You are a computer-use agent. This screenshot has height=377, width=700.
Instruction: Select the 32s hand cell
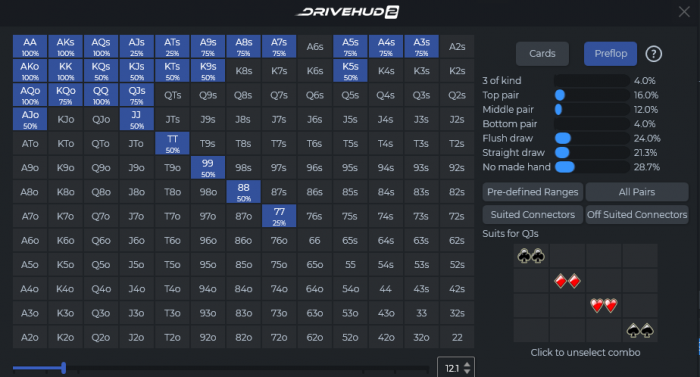[x=457, y=313]
